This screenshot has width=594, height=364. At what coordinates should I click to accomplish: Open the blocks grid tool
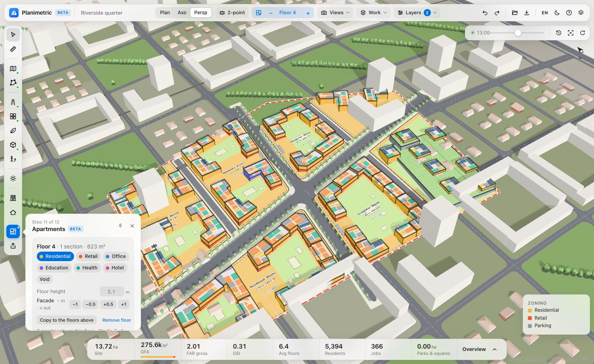[x=13, y=116]
